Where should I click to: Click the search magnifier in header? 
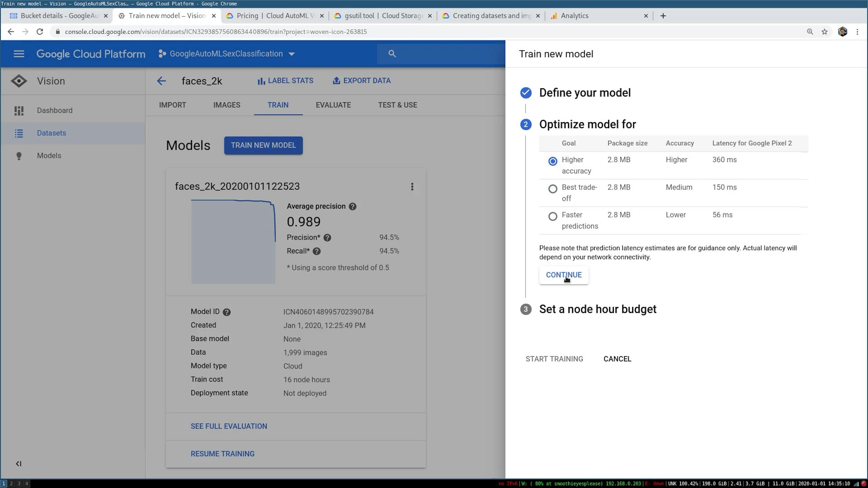[392, 54]
